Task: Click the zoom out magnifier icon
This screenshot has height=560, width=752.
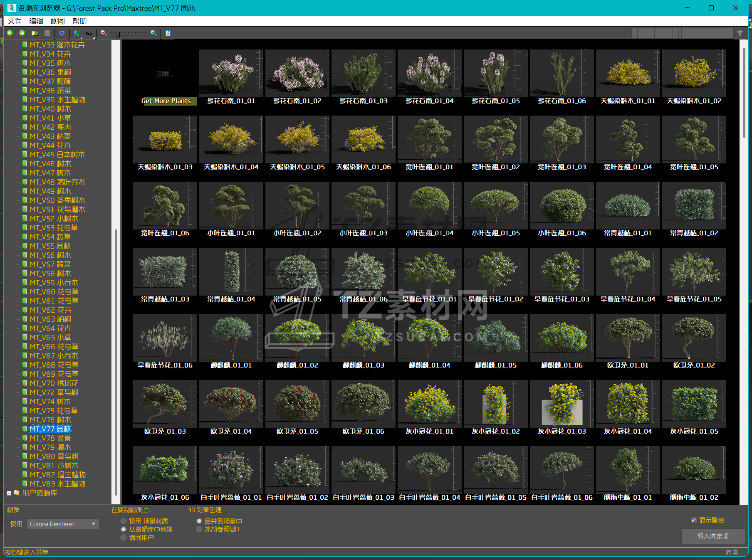Action: click(104, 33)
